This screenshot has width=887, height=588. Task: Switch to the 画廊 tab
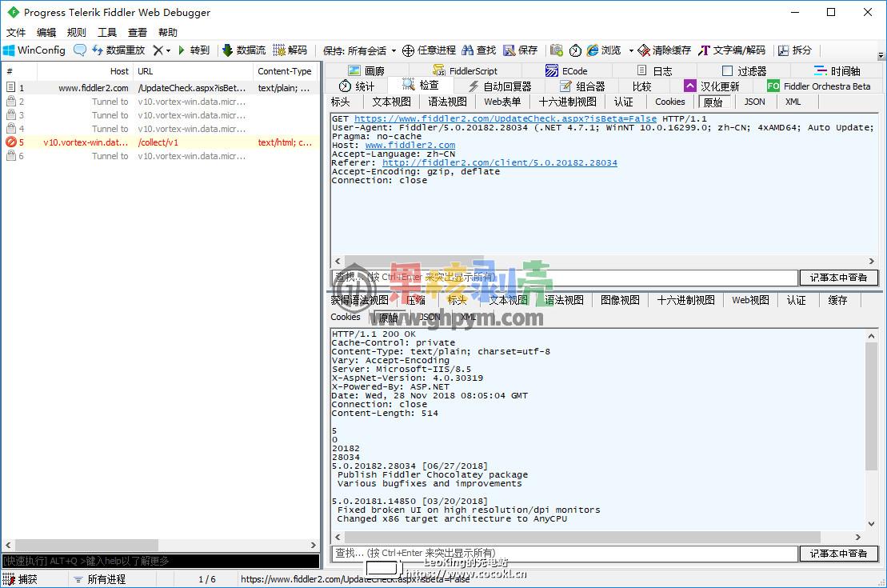(x=366, y=70)
